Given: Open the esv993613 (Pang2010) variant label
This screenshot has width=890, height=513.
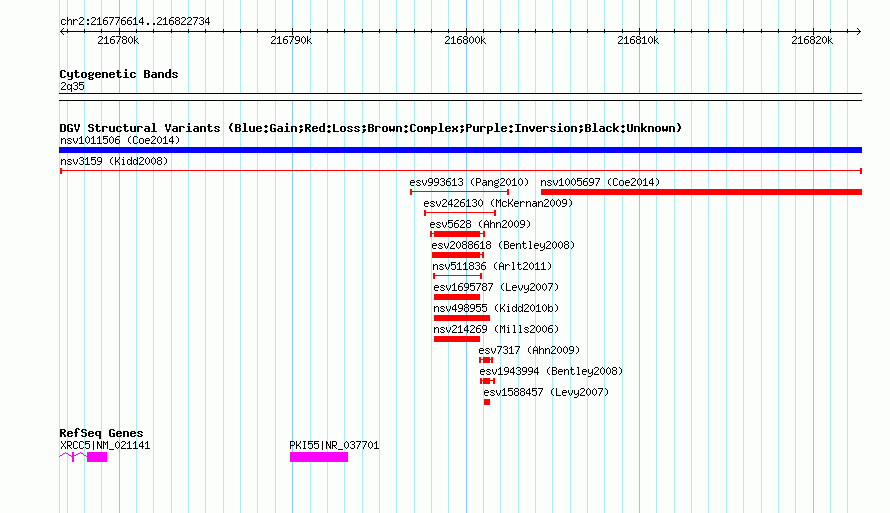Looking at the screenshot, I should [469, 182].
